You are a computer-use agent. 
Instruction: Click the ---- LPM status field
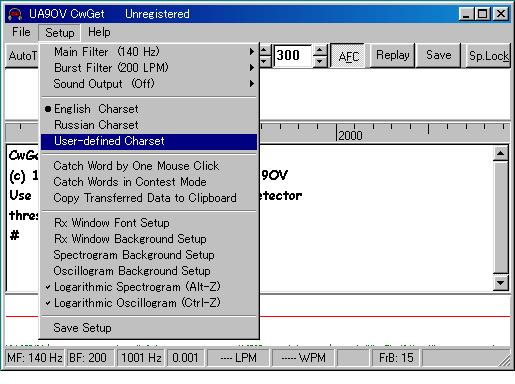click(238, 358)
